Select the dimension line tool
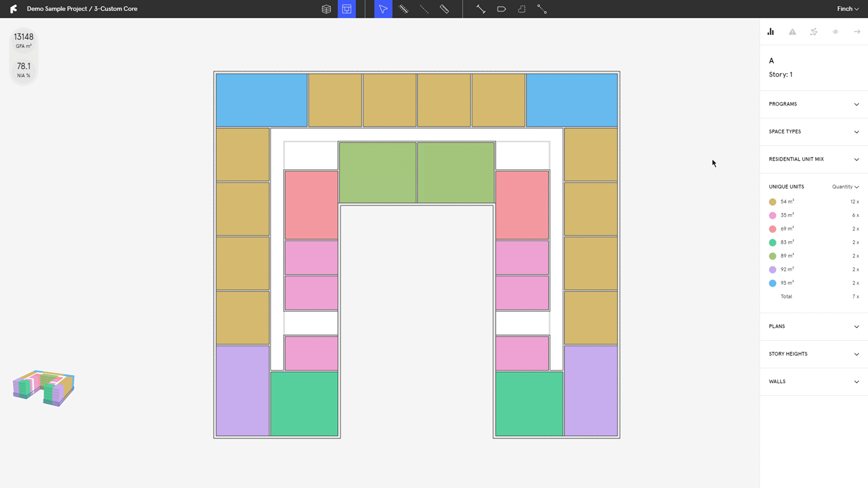Viewport: 868px width, 488px height. 481,9
